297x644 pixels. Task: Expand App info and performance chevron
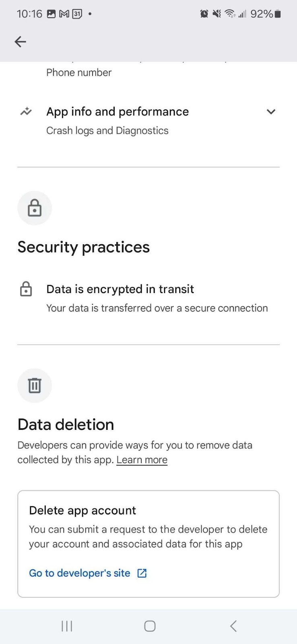[x=271, y=112]
